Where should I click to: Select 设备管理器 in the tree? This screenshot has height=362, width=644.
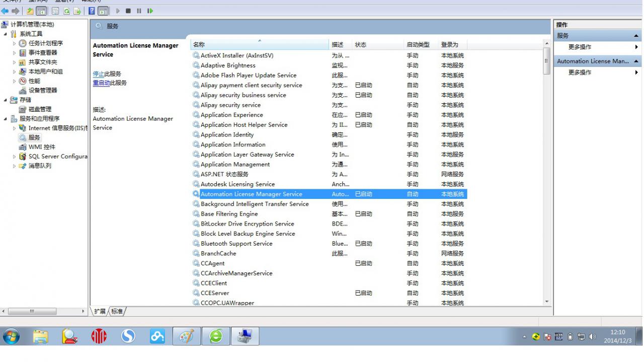[43, 91]
